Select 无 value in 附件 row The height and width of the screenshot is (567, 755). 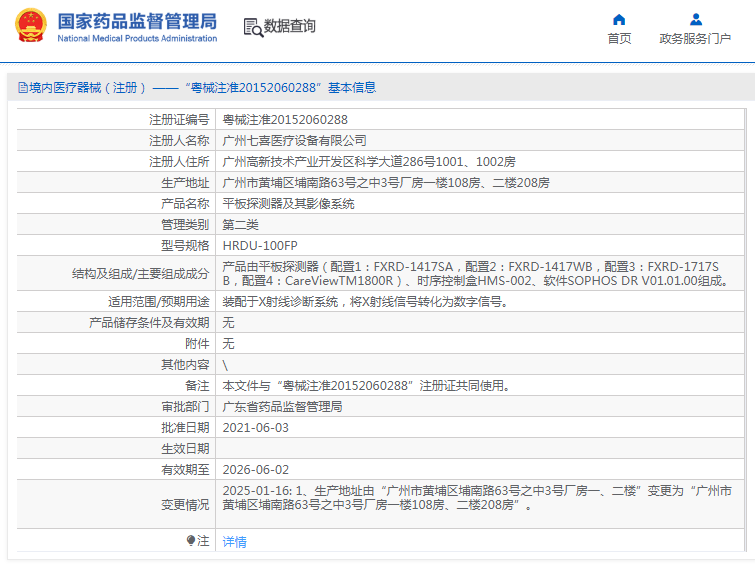tap(228, 344)
